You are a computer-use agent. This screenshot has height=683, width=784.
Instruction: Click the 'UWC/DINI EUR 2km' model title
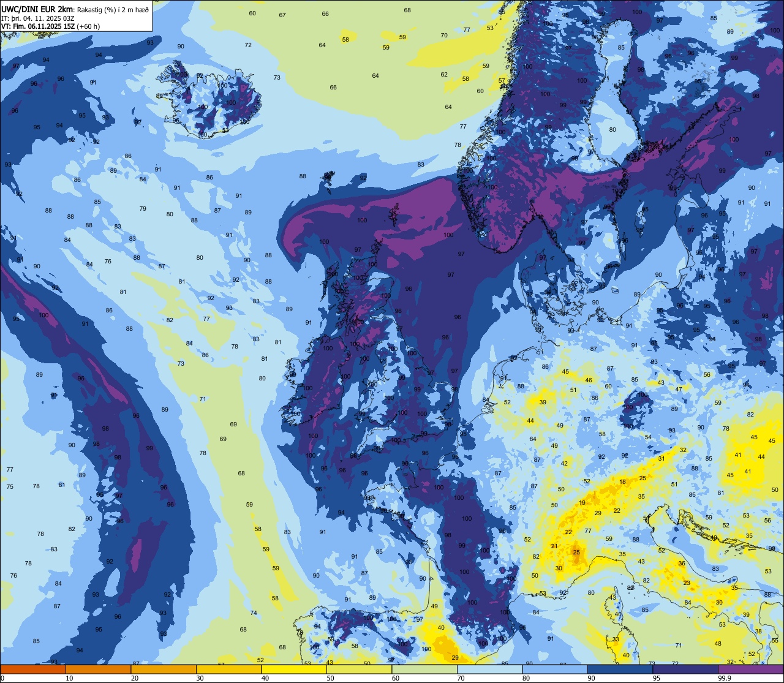tap(37, 9)
